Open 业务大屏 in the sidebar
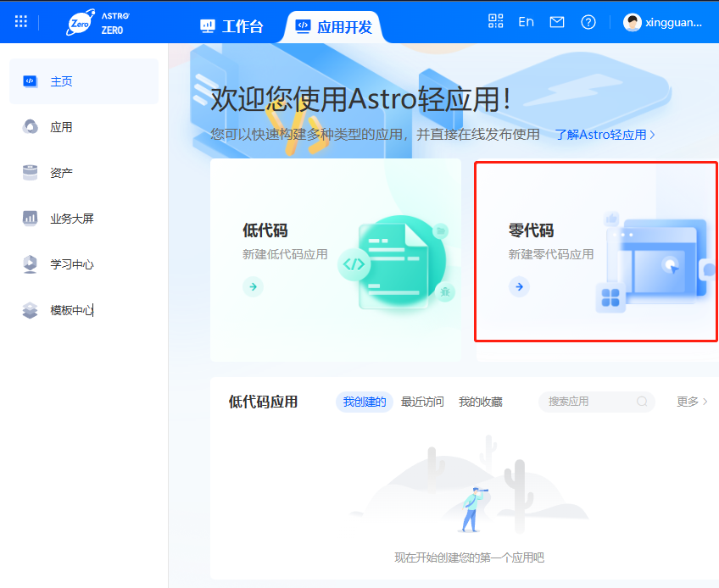This screenshot has height=588, width=719. tap(84, 219)
